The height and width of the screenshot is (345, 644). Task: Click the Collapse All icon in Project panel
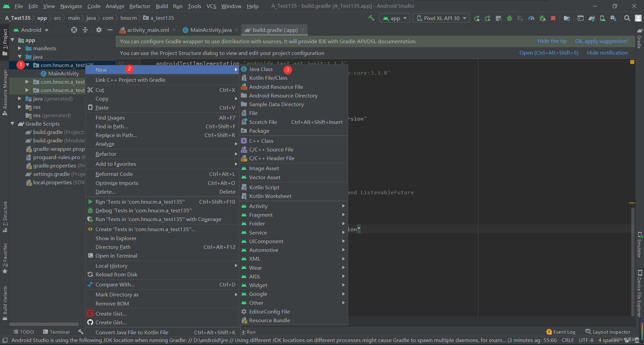coord(85,30)
